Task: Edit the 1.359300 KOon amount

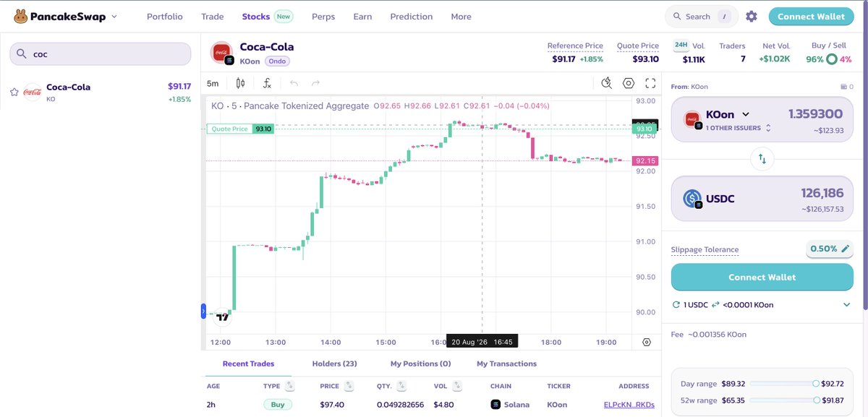Action: 815,114
